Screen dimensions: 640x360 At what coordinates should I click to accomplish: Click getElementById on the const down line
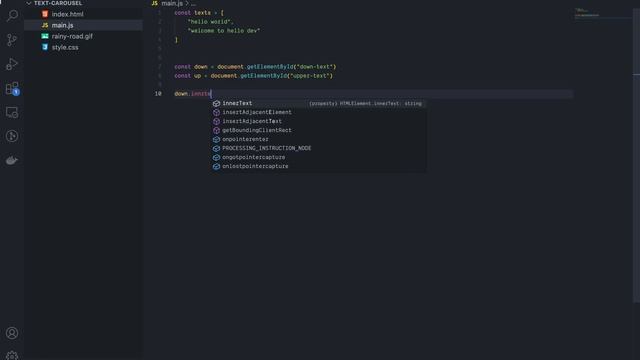pyautogui.click(x=270, y=67)
